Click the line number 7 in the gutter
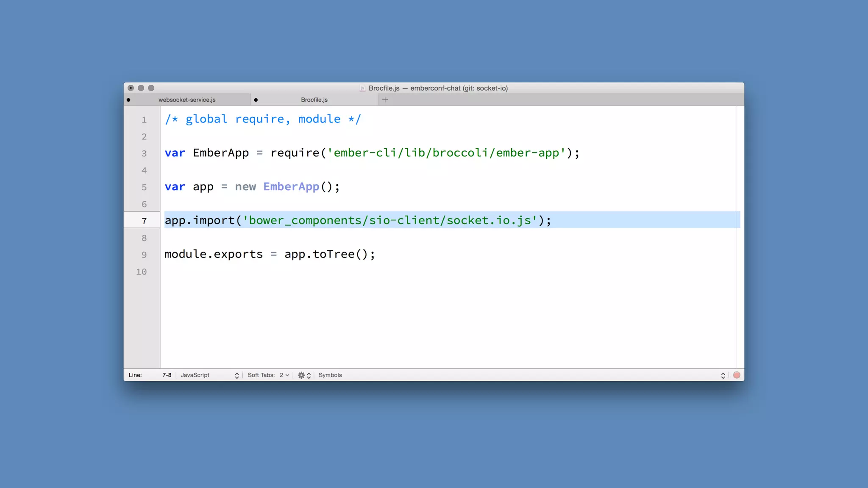 144,221
